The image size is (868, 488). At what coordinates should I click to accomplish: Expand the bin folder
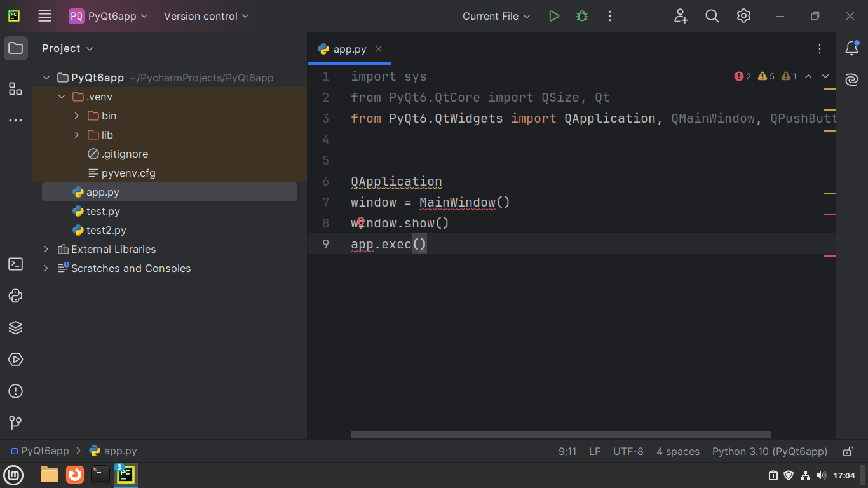tap(77, 116)
